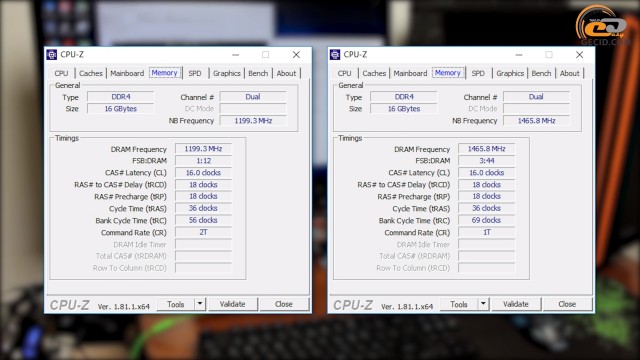This screenshot has width=640, height=360.
Task: Open the Caches tab in right CPU-Z window
Action: click(374, 73)
